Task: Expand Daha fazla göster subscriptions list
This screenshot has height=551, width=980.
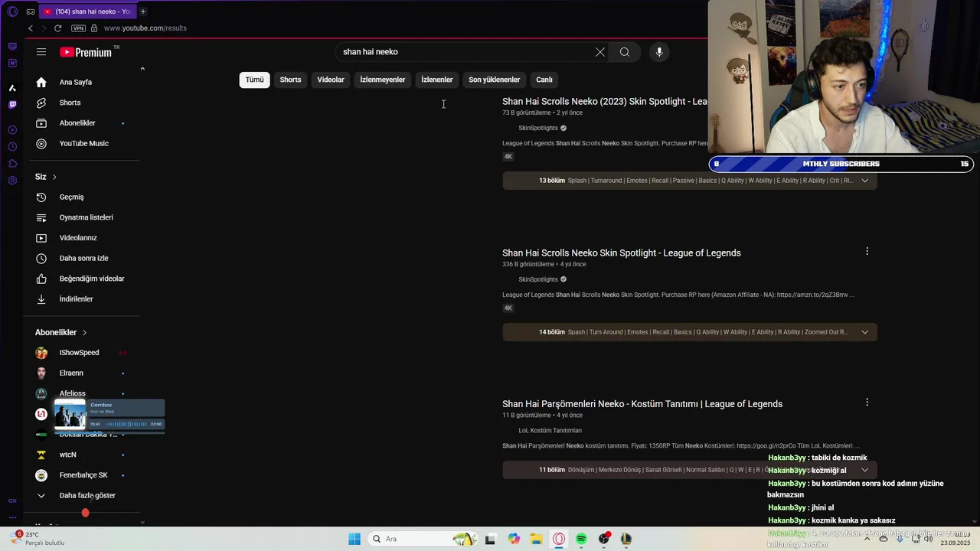Action: (x=87, y=495)
